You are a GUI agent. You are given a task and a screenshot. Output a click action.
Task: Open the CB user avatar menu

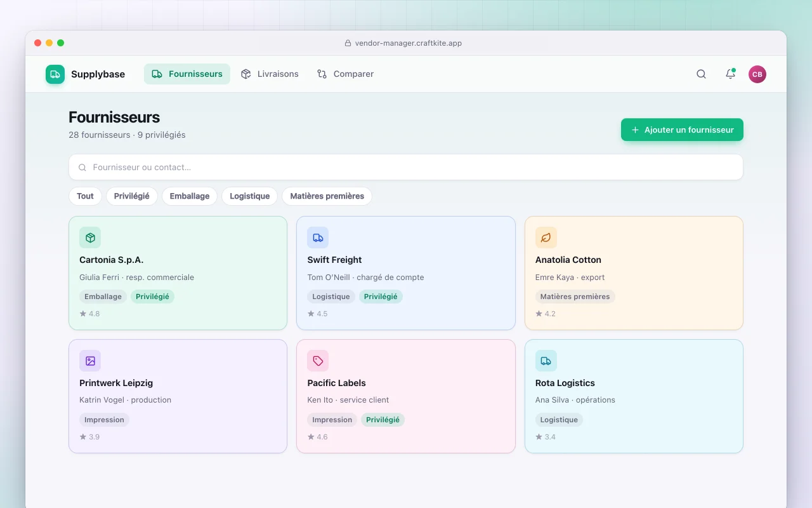pyautogui.click(x=757, y=74)
